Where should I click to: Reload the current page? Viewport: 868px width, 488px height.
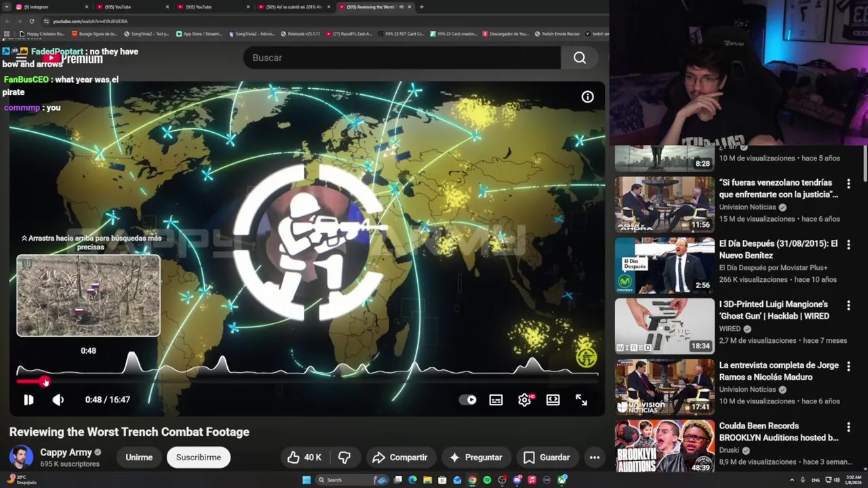point(31,21)
